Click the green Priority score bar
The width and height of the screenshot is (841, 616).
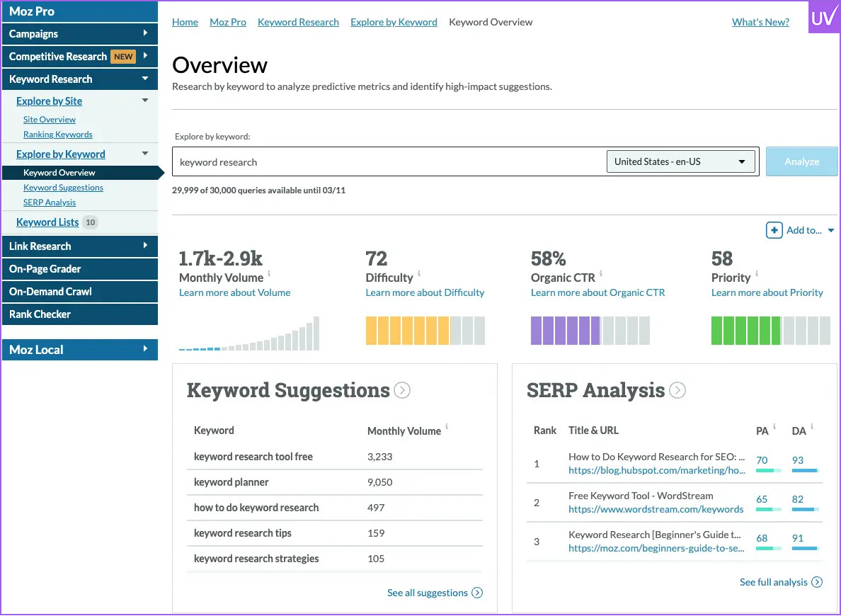pyautogui.click(x=771, y=331)
